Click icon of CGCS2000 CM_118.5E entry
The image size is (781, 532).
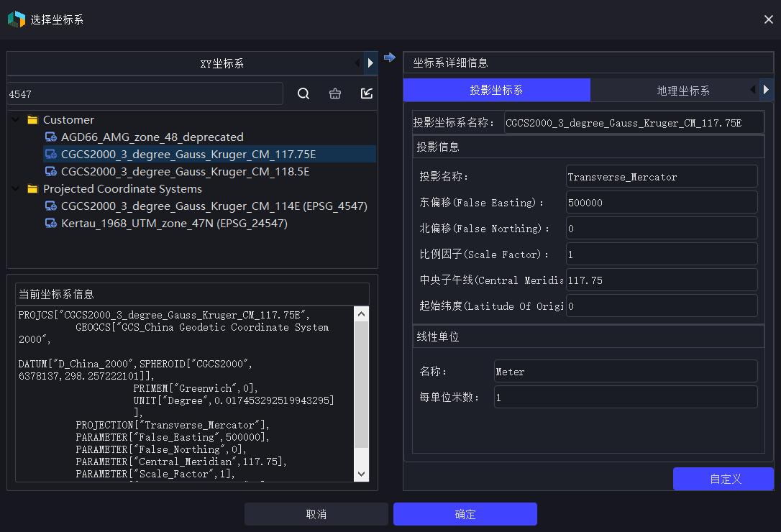pos(51,171)
